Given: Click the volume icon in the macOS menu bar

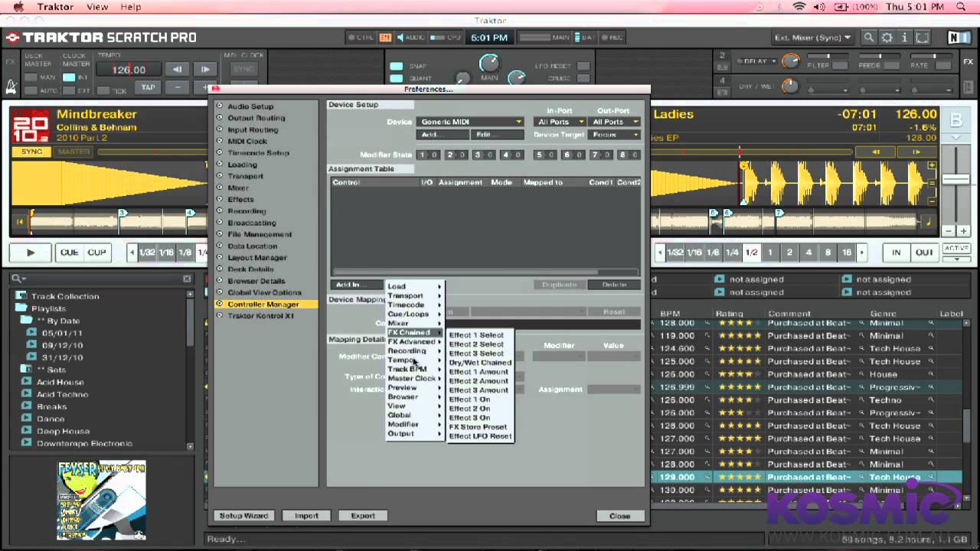Looking at the screenshot, I should point(820,7).
